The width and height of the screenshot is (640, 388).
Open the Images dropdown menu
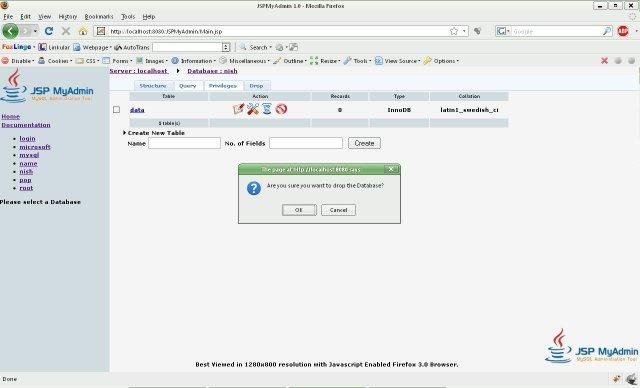(x=152, y=61)
